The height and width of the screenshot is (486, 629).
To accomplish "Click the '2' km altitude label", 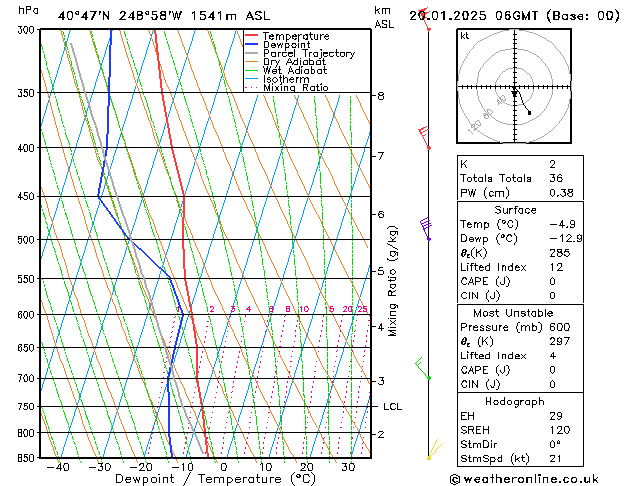I will click(381, 434).
